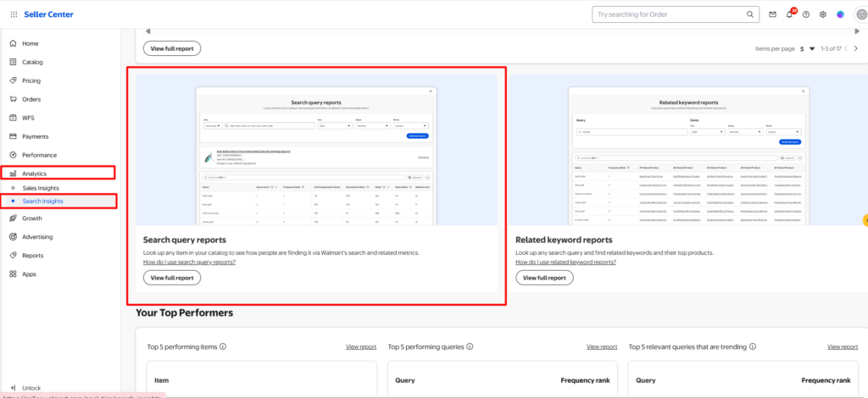Go to previous page arrow
The image size is (868, 398).
point(846,48)
